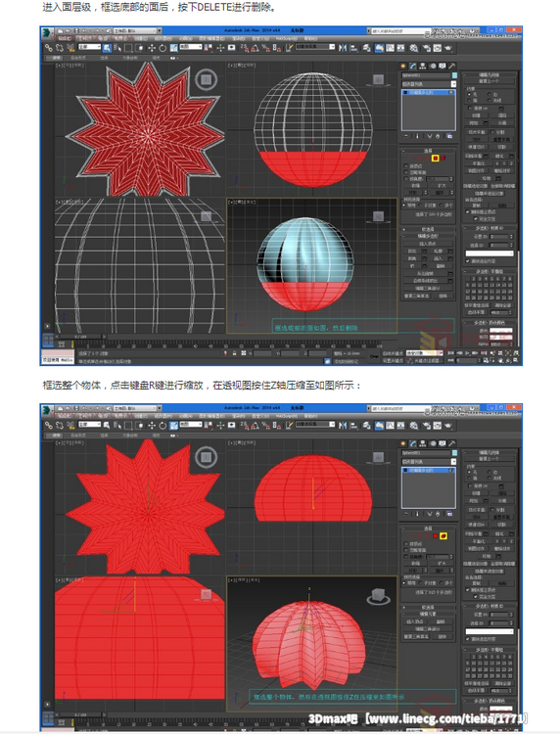Open reference coordinate 视图 dropdown in first screenshot
This screenshot has width=560, height=734.
click(191, 47)
